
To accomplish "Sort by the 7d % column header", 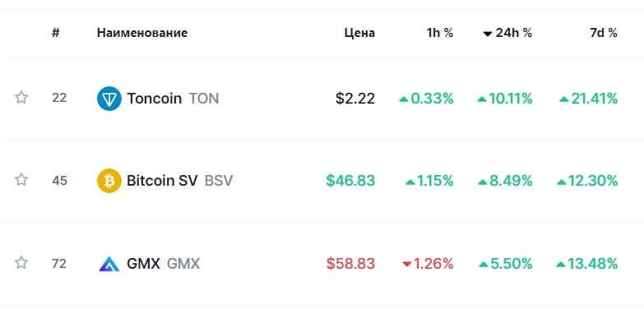I will tap(604, 33).
